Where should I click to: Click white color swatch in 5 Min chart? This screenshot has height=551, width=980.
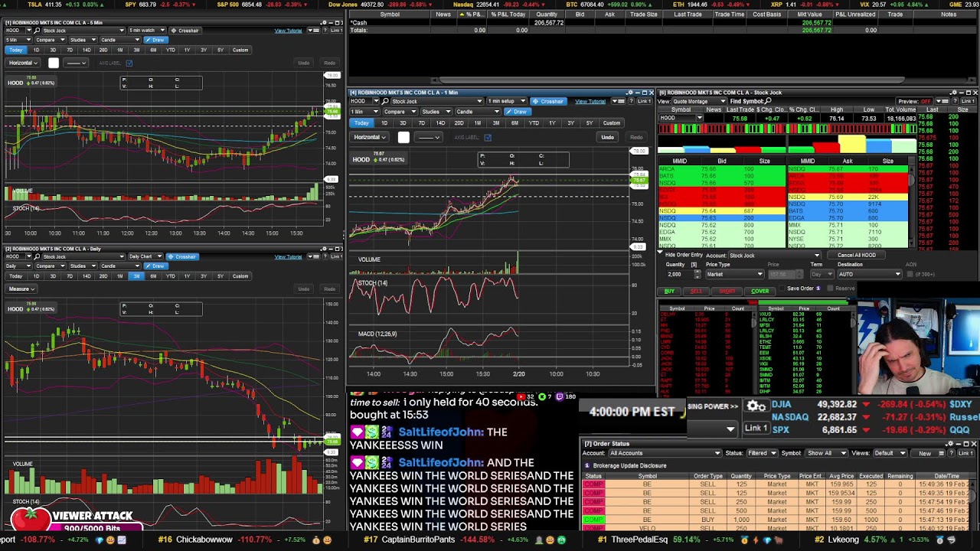54,63
